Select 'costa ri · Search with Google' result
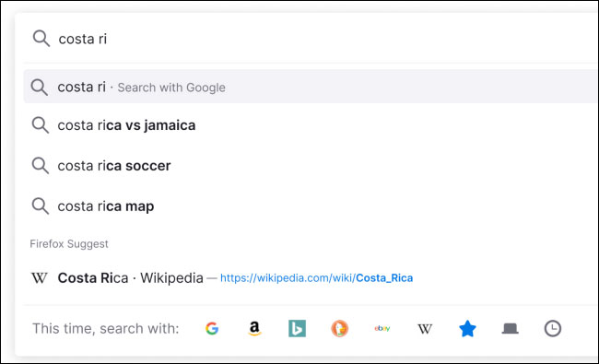Screen dimensions: 599x364 coord(311,87)
